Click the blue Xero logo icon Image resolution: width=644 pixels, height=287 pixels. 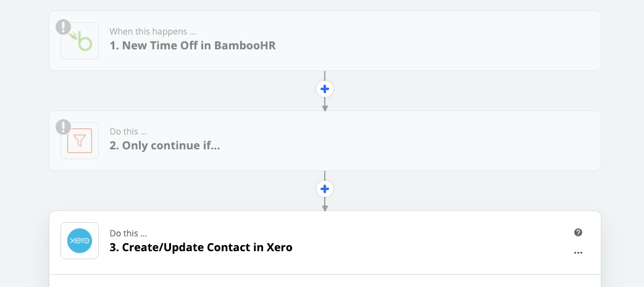[80, 241]
